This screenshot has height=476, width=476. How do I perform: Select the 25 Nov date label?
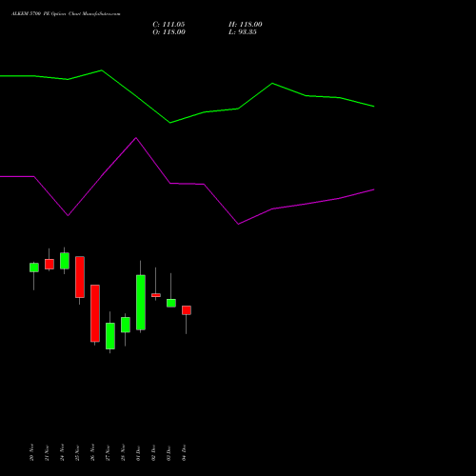pos(77,452)
